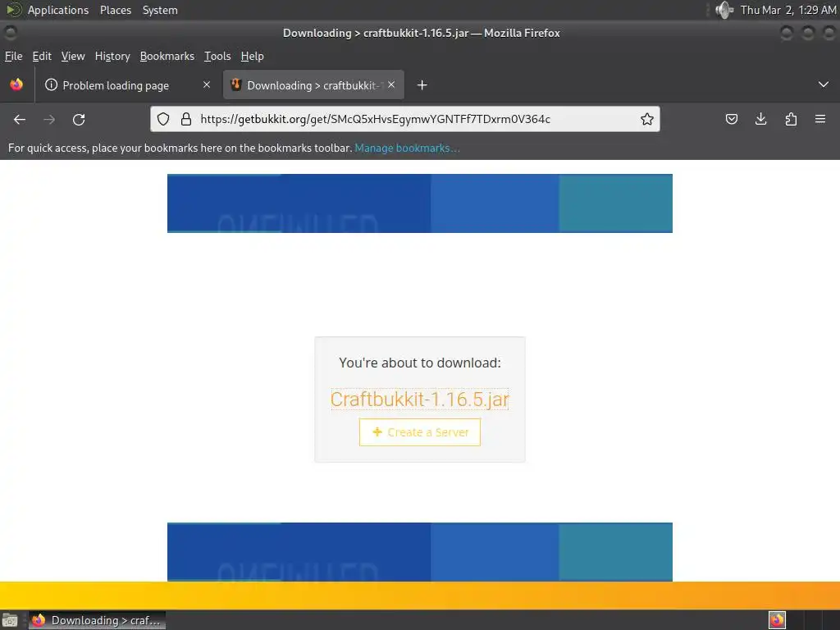Viewport: 840px width, 630px height.
Task: Open the Edit menu
Action: pos(42,57)
